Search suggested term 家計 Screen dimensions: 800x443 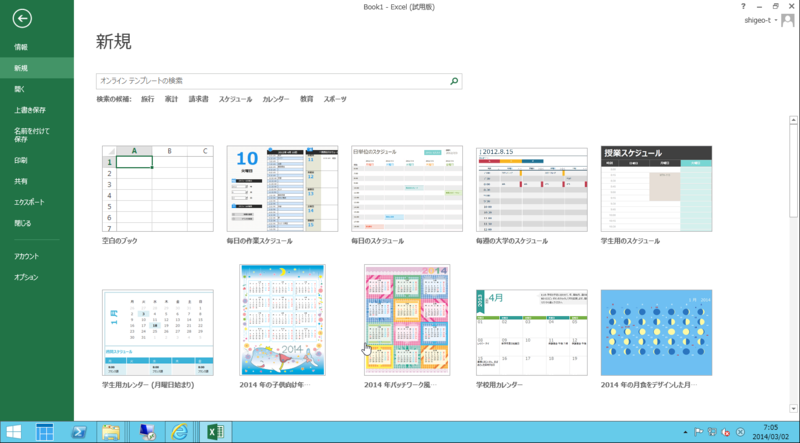tap(171, 99)
